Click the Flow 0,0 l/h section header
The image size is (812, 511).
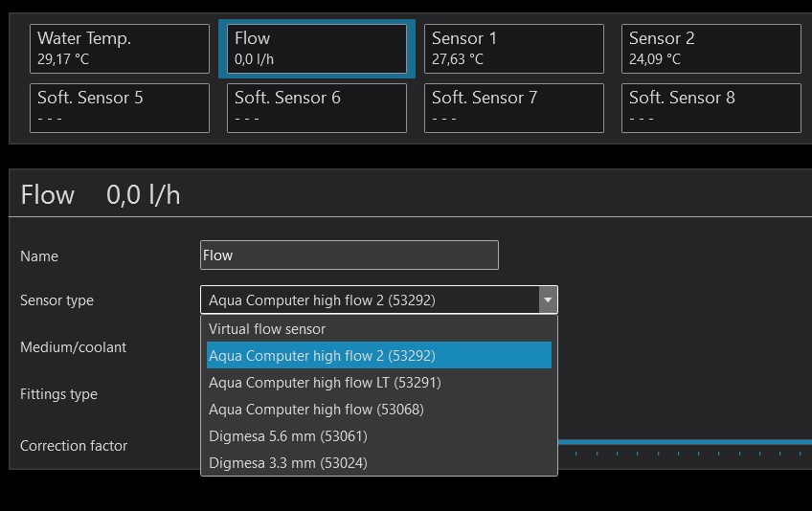101,195
